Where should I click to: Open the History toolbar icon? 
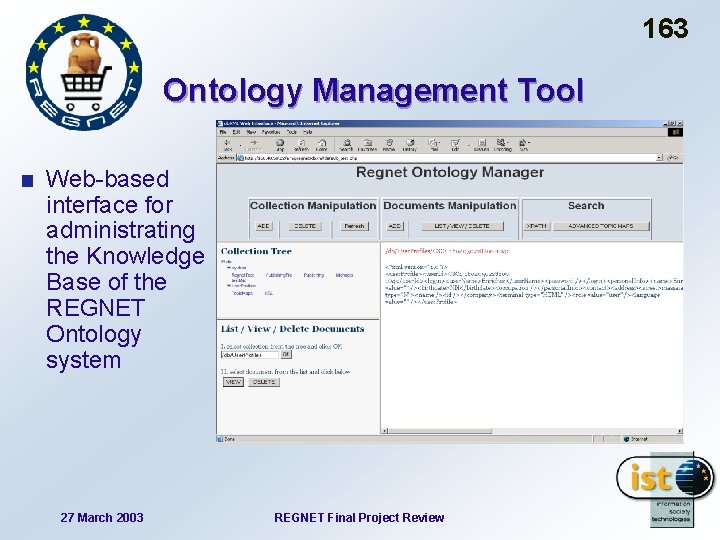tap(410, 144)
